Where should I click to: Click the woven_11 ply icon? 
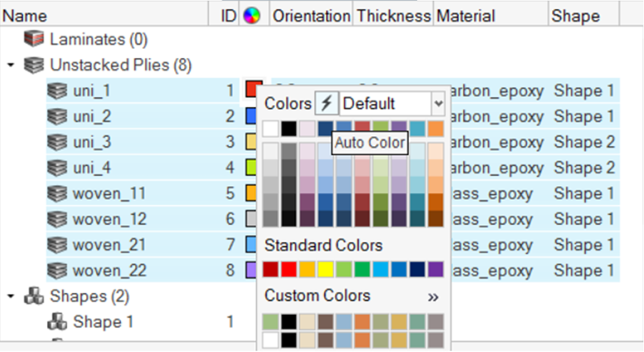(57, 193)
